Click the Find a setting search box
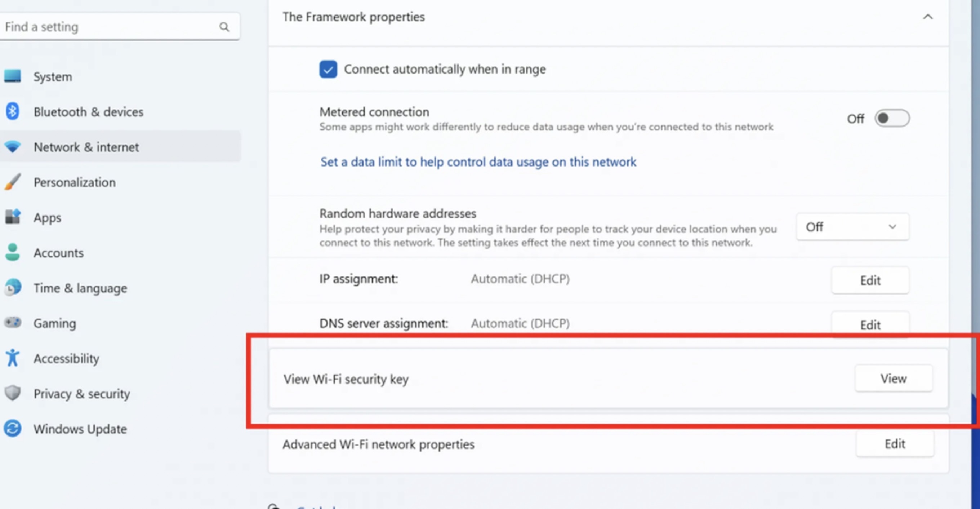The image size is (980, 509). 110,27
